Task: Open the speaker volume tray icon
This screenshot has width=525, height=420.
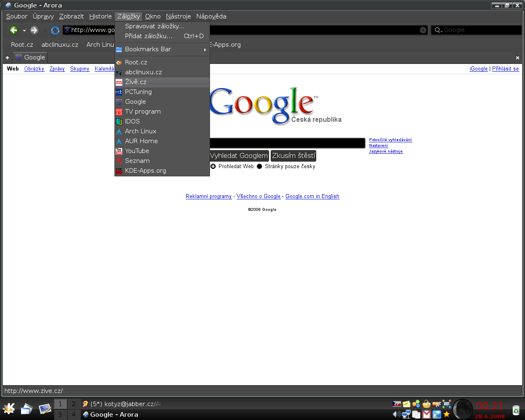Action: (x=396, y=414)
